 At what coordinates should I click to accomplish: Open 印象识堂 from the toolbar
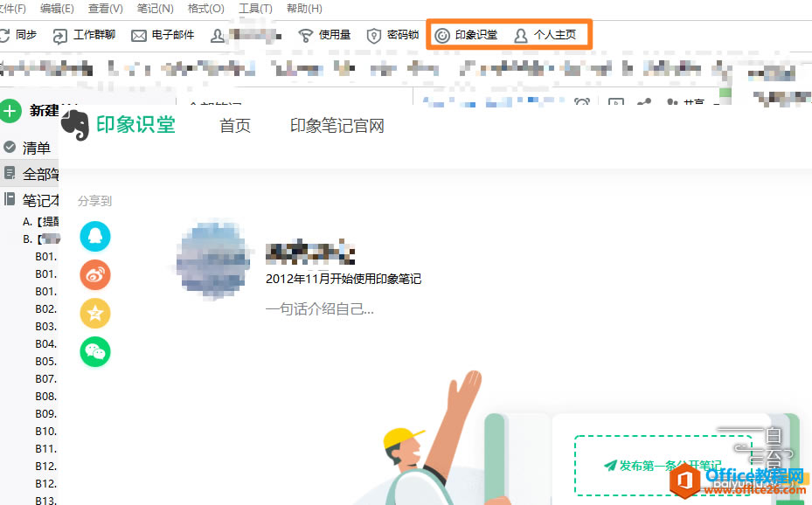click(x=466, y=35)
